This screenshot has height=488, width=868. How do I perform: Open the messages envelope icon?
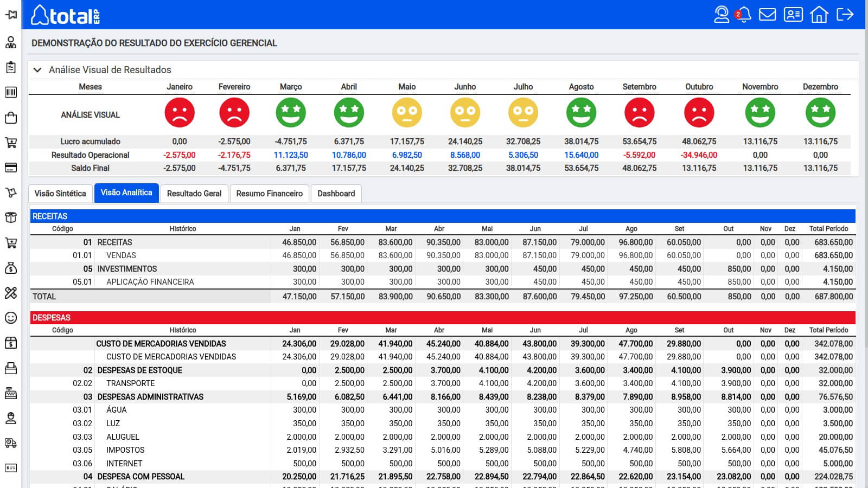coord(767,15)
